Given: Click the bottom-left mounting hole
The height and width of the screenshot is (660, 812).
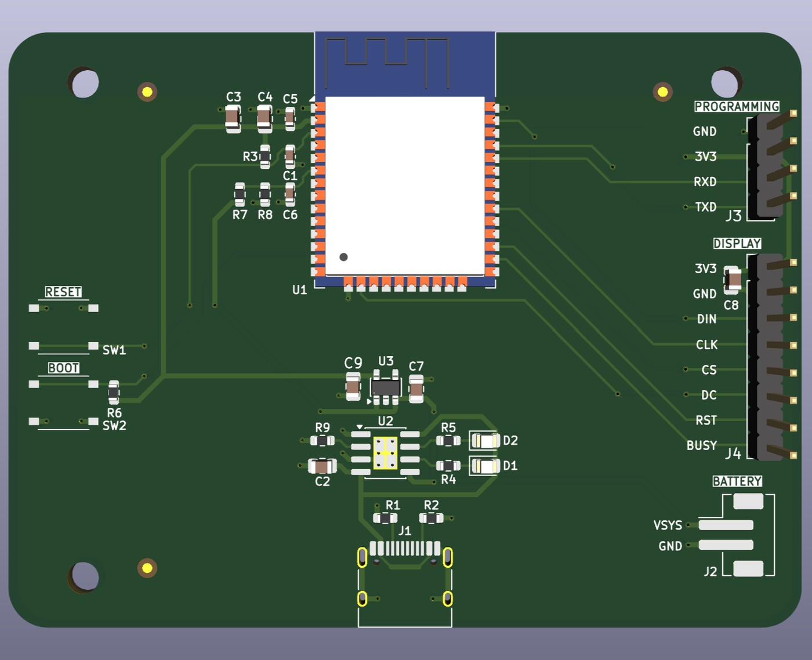Looking at the screenshot, I should coord(84,576).
